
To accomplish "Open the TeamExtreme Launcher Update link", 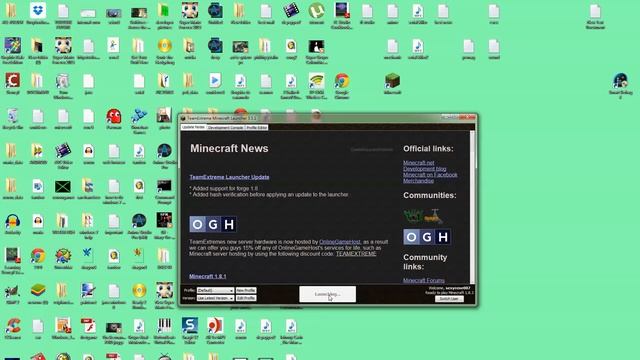I will (x=229, y=177).
